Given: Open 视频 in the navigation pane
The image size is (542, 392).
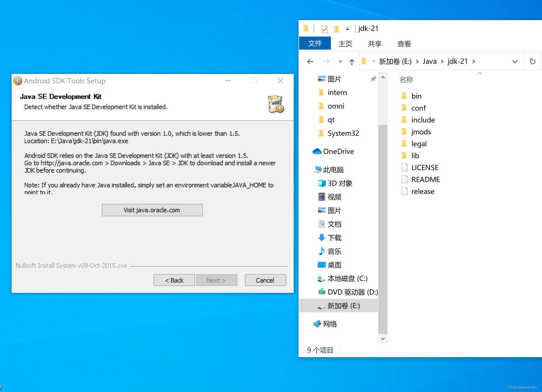Looking at the screenshot, I should [x=334, y=197].
